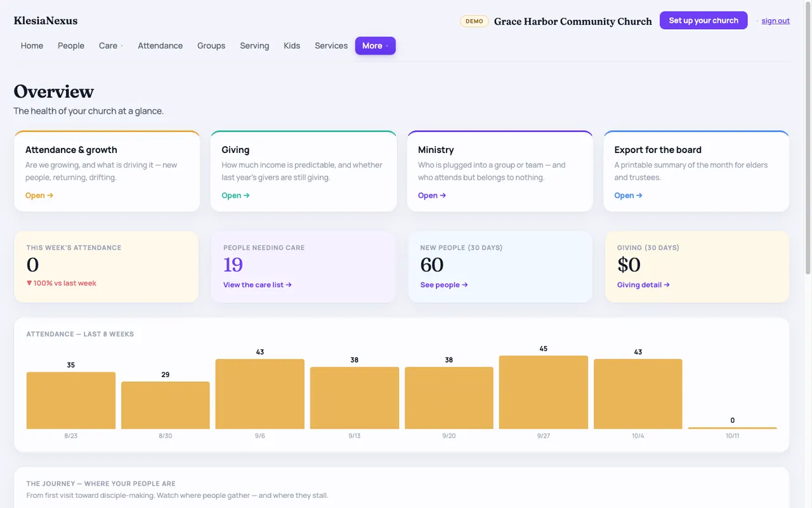
Task: Open the Attendance & growth report
Action: point(107,171)
